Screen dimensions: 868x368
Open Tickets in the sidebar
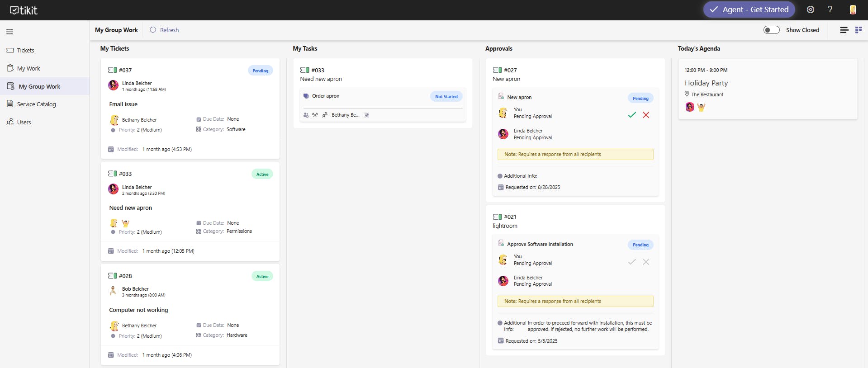[x=25, y=50]
